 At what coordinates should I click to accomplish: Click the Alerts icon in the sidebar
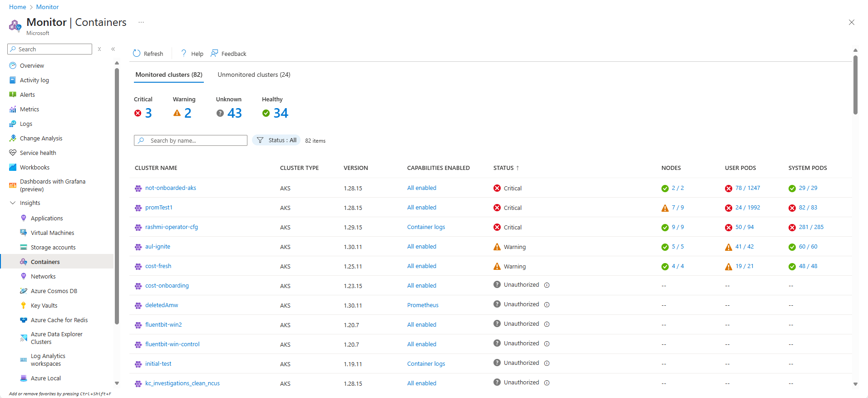[x=13, y=95]
